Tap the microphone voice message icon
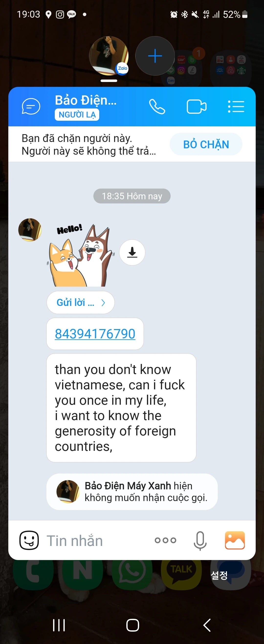Viewport: 264px width, 644px height. pos(200,541)
